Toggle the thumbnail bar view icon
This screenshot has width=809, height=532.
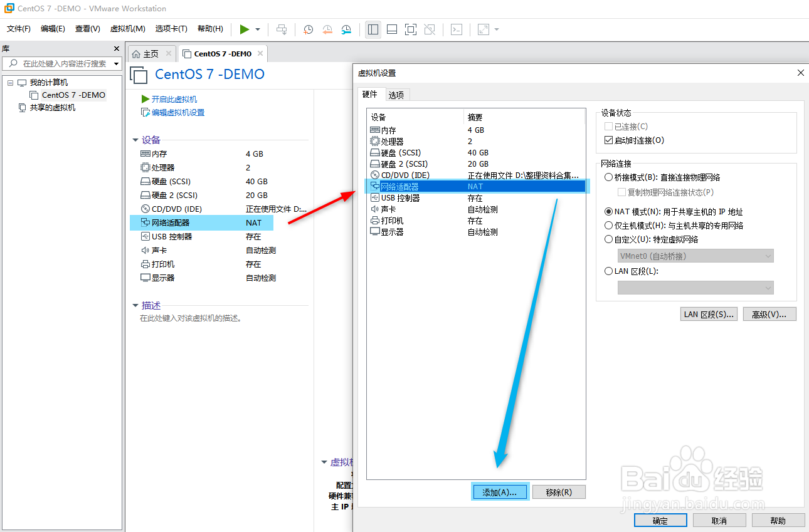pos(392,29)
